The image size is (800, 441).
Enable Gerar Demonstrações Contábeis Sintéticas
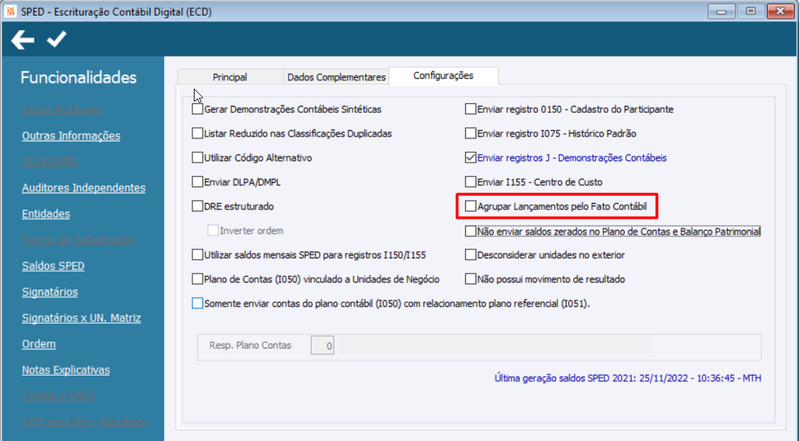point(197,109)
